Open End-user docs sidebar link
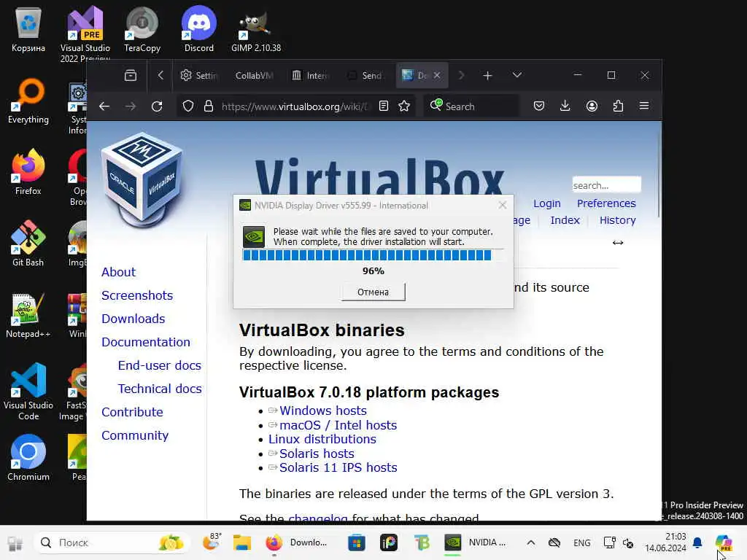 (160, 365)
